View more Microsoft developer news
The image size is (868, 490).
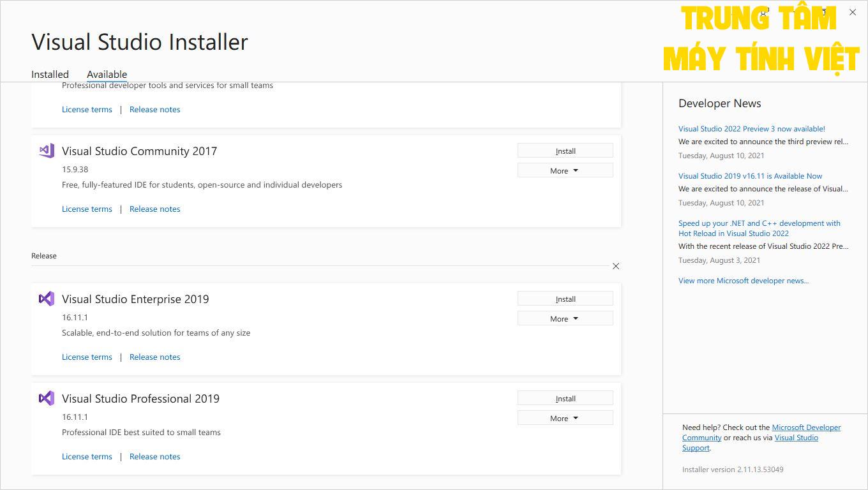point(744,281)
